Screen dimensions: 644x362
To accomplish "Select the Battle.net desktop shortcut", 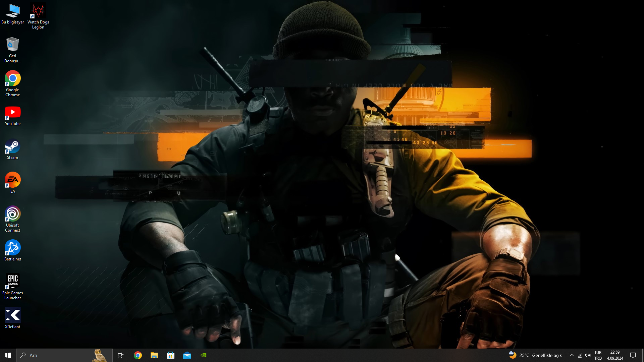I will pyautogui.click(x=13, y=248).
